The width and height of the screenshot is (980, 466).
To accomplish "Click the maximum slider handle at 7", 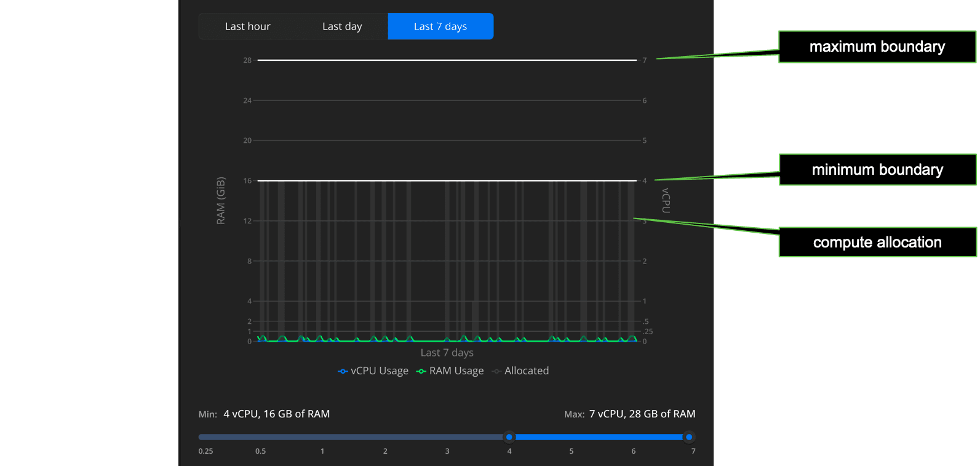I will pyautogui.click(x=689, y=437).
